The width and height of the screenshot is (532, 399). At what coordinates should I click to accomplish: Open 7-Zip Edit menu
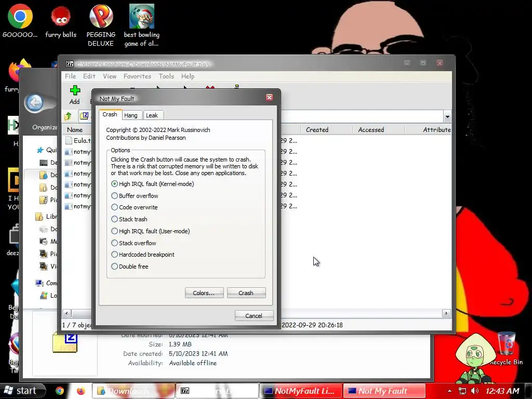point(89,76)
